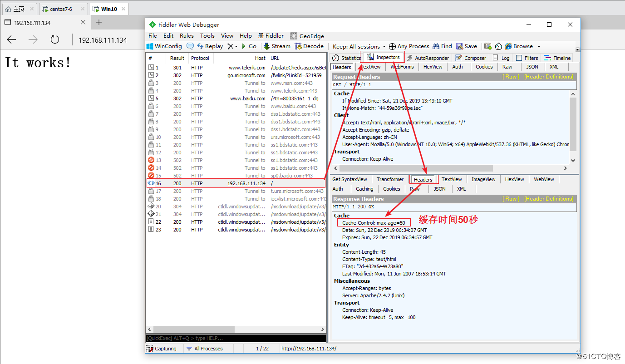Open the Edit menu

pos(168,36)
